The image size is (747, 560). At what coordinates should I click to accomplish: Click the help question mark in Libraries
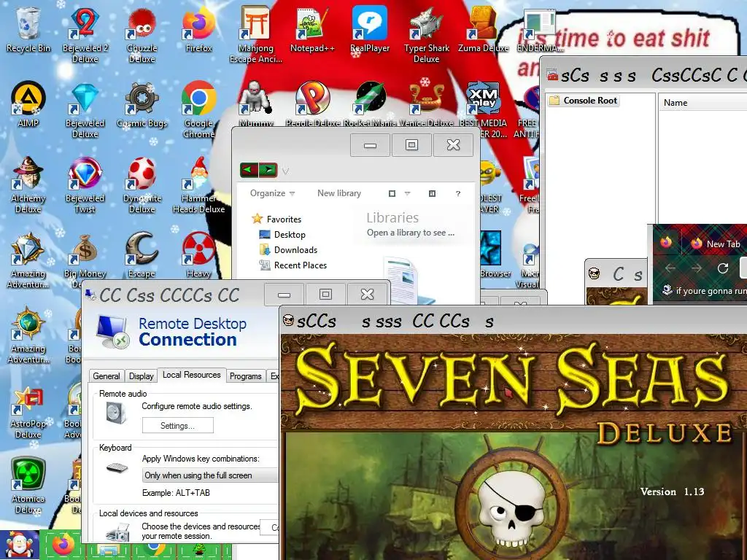[458, 193]
